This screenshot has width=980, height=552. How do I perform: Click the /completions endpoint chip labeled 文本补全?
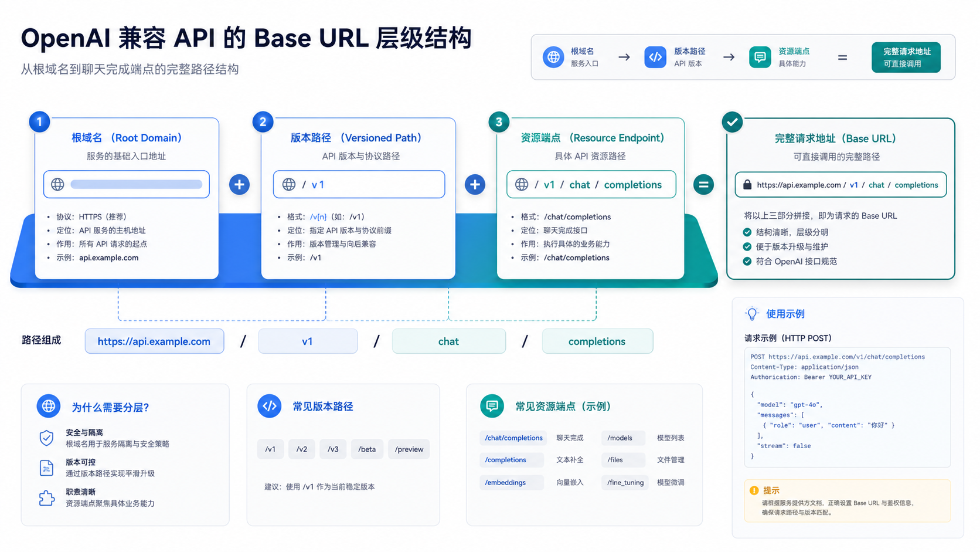click(x=511, y=460)
